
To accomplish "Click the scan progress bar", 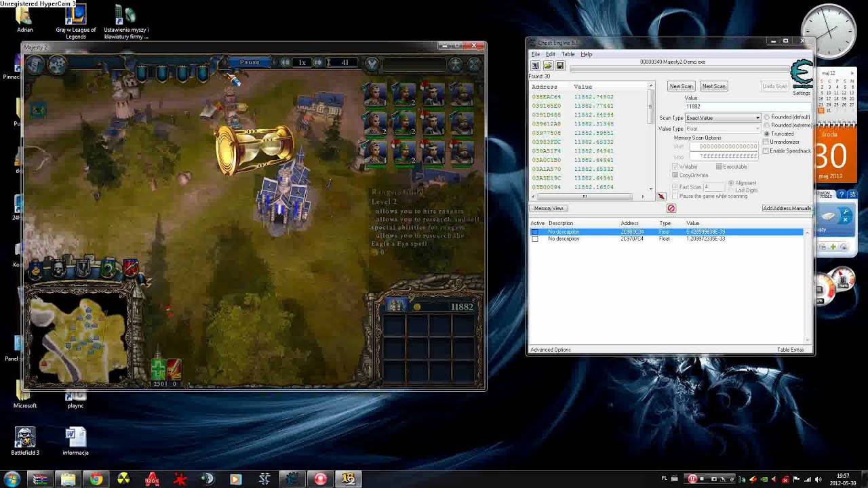I will (679, 68).
